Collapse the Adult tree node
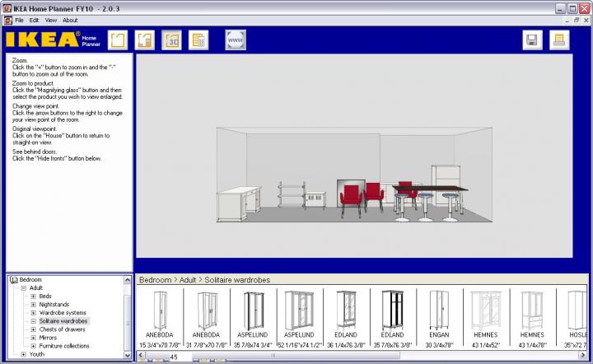This screenshot has width=593, height=364. click(x=24, y=288)
